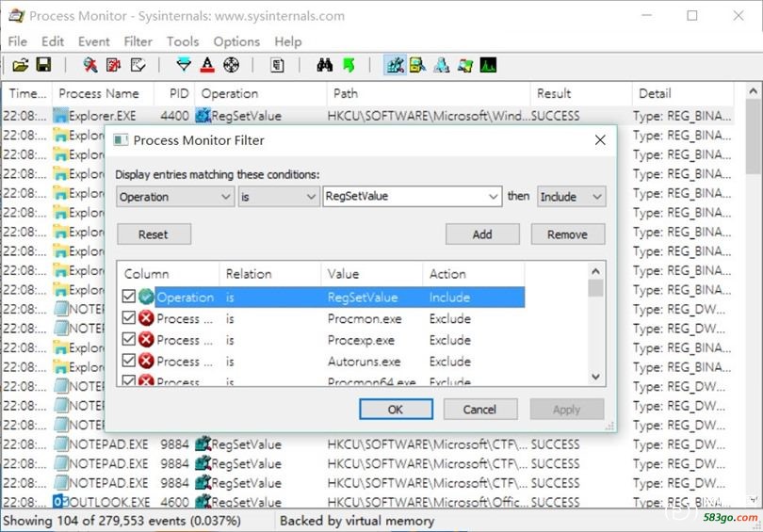This screenshot has width=763, height=532.
Task: Select the Include Process From Window crosshair icon
Action: pyautogui.click(x=231, y=65)
